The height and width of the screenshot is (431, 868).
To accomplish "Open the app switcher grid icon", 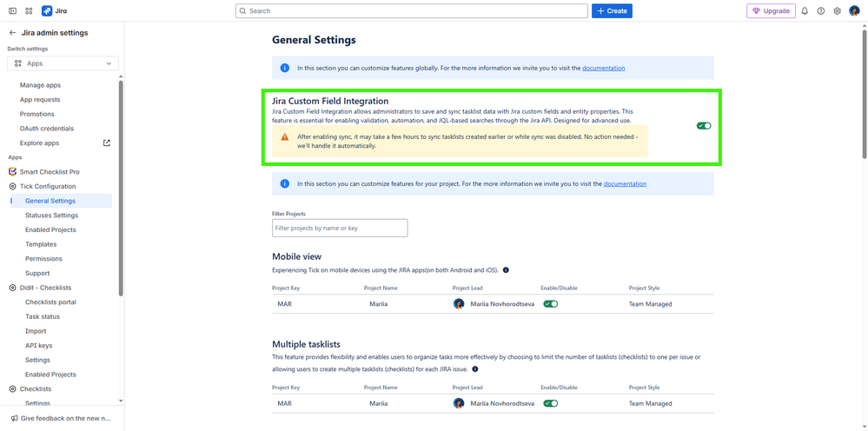I will pyautogui.click(x=29, y=10).
